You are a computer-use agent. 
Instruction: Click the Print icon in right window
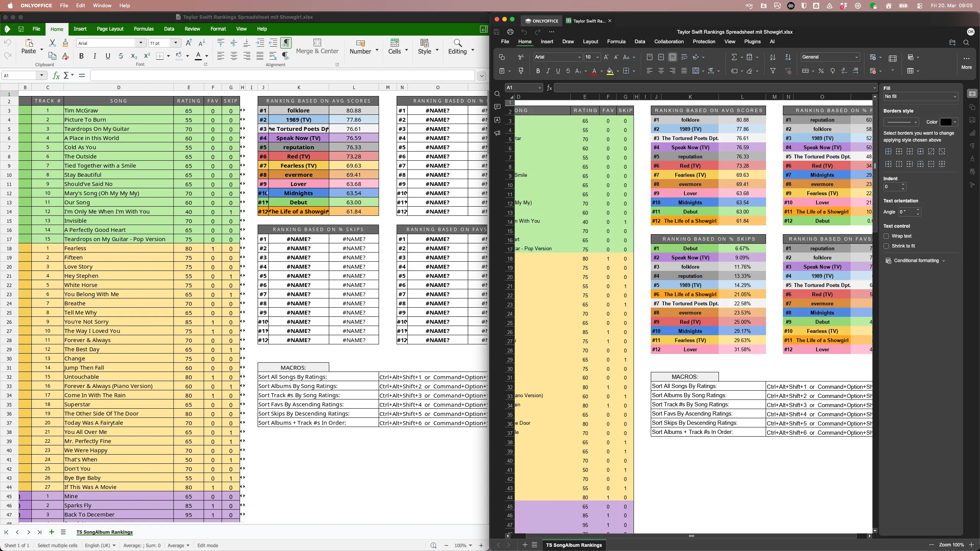[x=510, y=32]
